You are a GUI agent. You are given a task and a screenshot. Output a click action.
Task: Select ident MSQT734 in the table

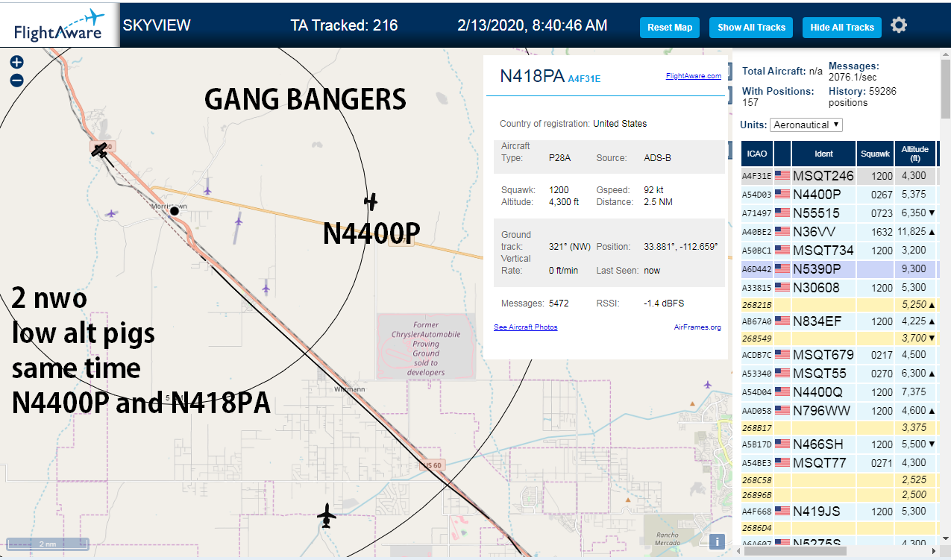click(823, 251)
